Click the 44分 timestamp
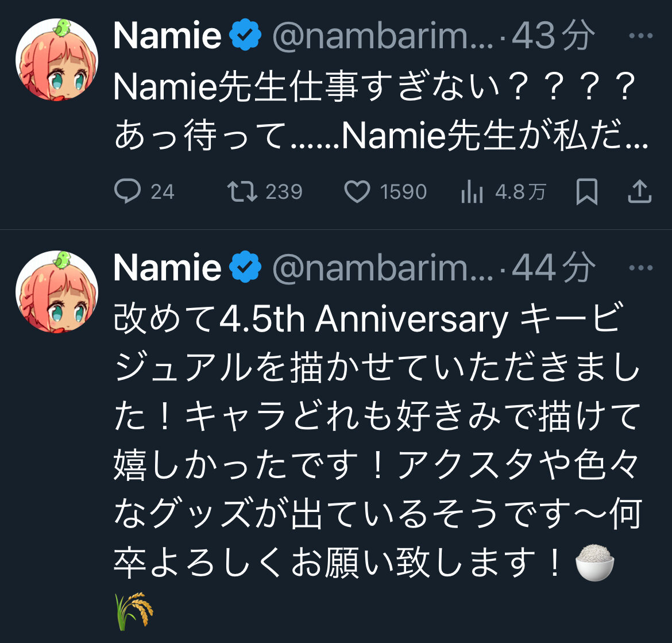 pos(553,268)
